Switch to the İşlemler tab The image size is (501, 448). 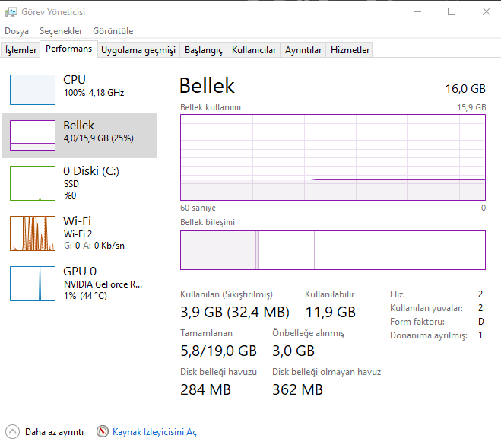pos(21,50)
